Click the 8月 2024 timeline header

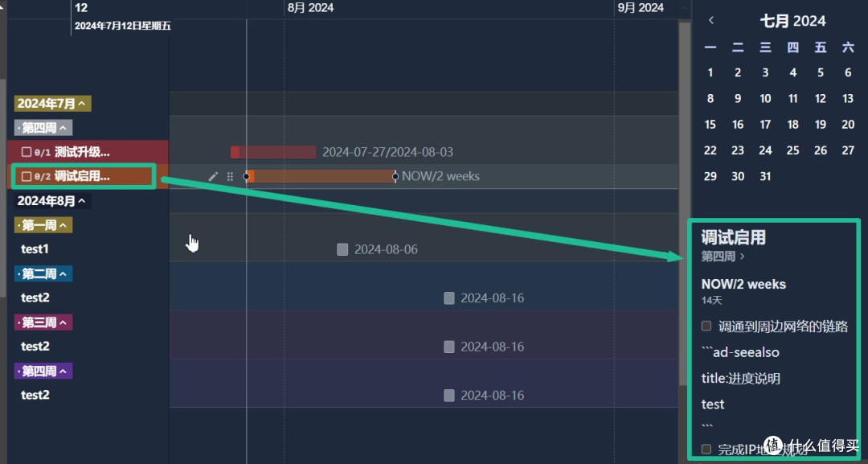(310, 8)
